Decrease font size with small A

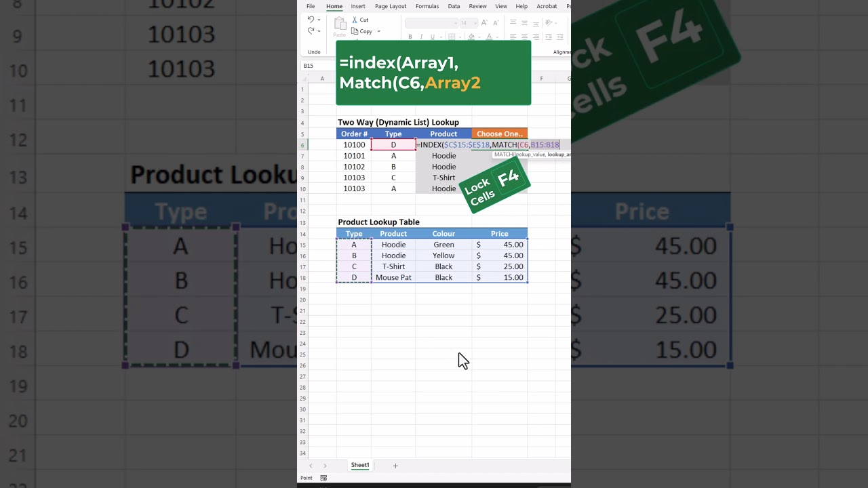pos(496,22)
